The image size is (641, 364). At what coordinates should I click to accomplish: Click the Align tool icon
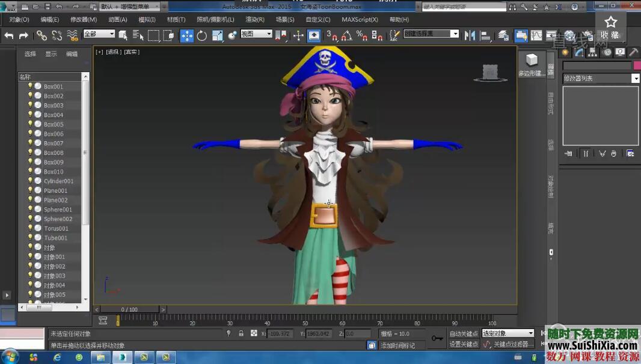[x=485, y=36]
